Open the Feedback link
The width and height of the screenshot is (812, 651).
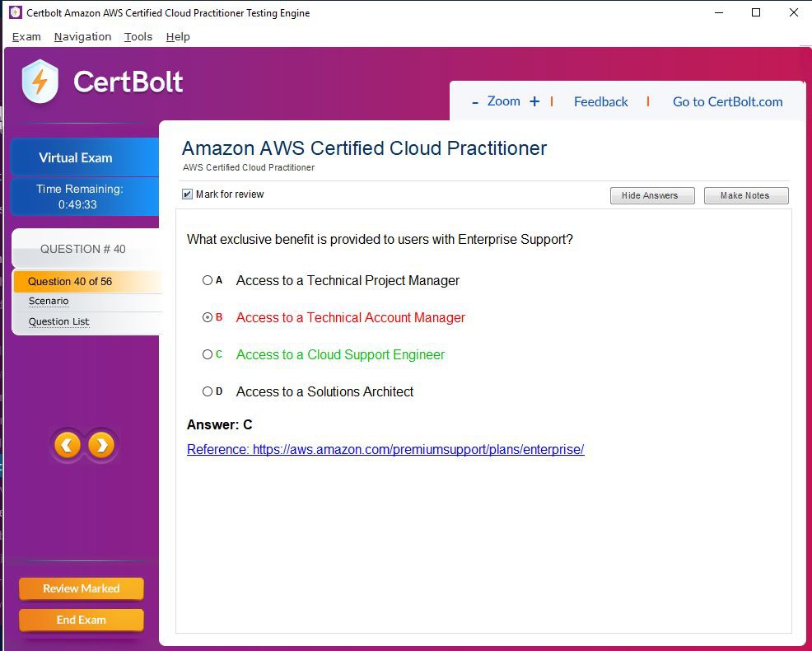click(600, 102)
